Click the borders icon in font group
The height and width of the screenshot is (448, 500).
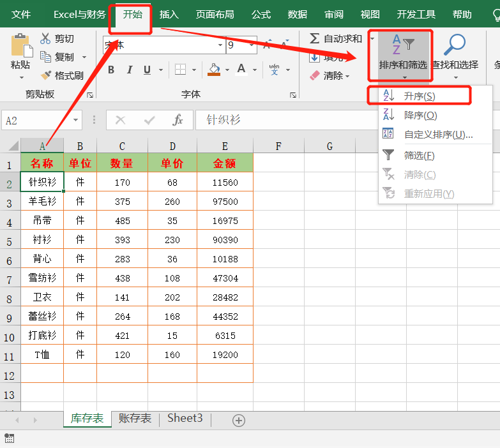pyautogui.click(x=181, y=70)
